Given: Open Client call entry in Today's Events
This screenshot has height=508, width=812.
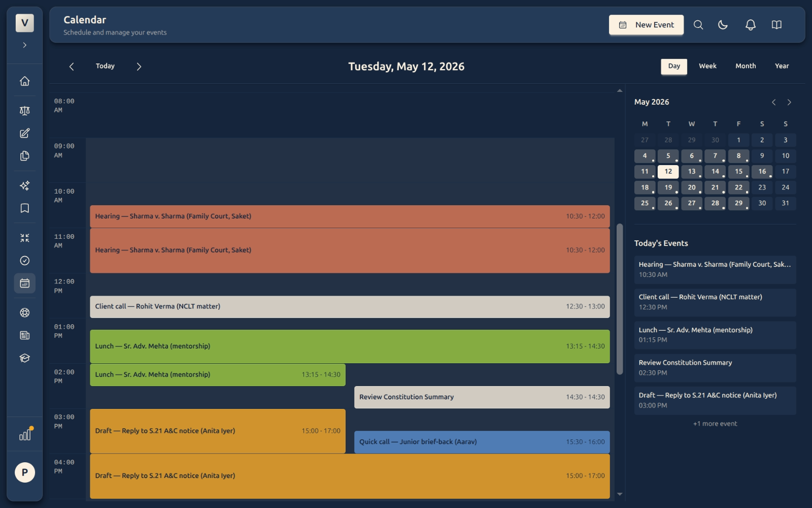Looking at the screenshot, I should tap(715, 302).
